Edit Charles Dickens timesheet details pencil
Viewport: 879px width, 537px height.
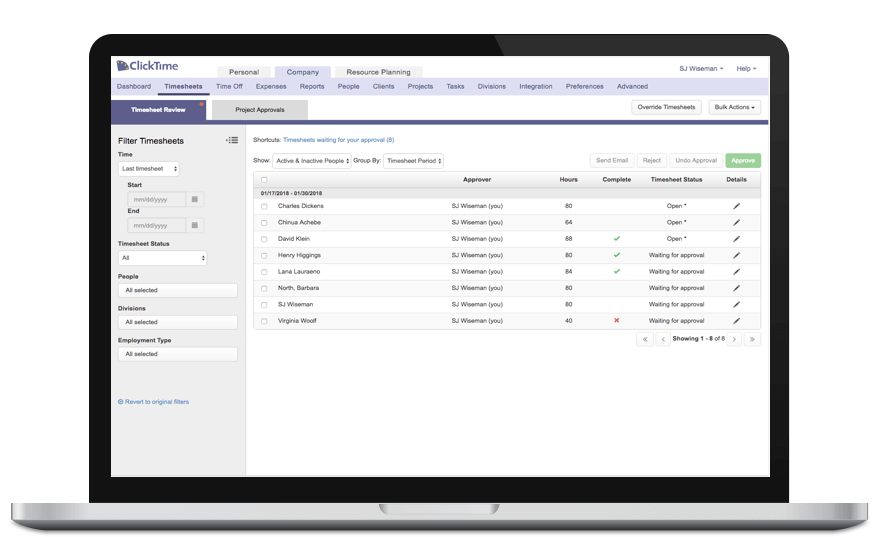pos(737,206)
